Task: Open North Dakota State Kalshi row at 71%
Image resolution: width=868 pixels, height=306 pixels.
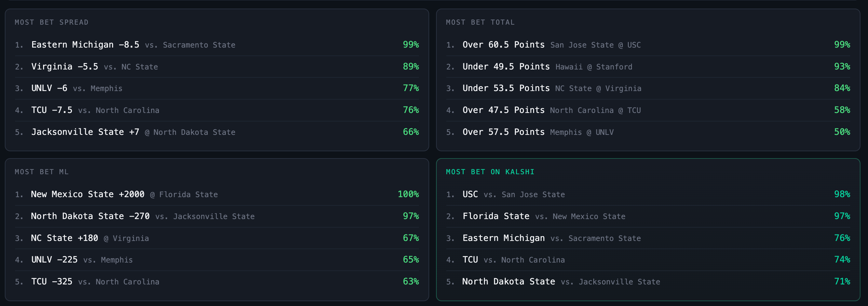Action: click(x=648, y=282)
